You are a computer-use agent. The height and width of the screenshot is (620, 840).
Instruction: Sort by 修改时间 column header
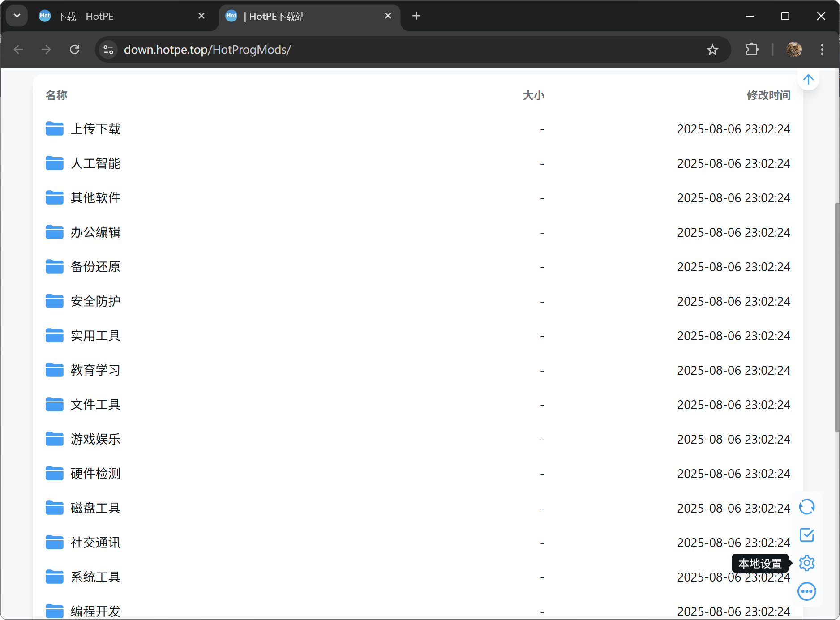point(768,95)
